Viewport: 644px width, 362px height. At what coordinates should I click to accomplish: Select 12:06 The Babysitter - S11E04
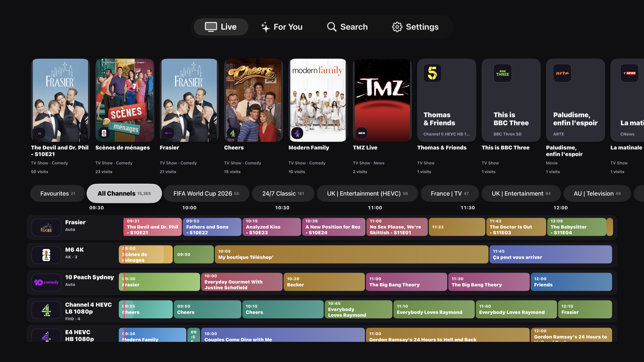click(x=577, y=227)
